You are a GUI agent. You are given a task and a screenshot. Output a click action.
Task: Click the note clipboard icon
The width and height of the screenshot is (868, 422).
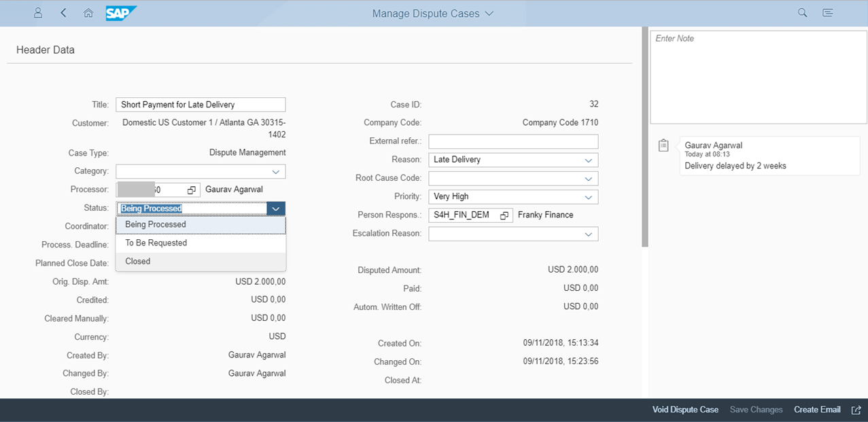(x=663, y=145)
